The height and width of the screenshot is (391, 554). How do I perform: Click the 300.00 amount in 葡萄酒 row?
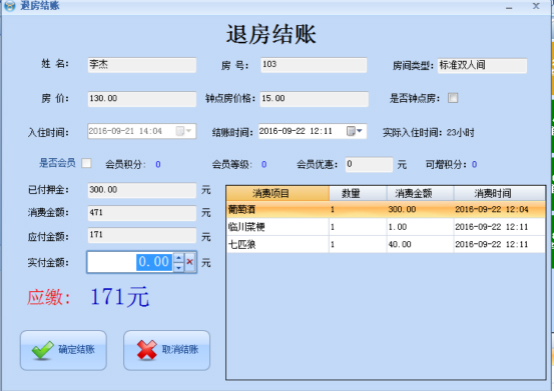click(x=402, y=209)
